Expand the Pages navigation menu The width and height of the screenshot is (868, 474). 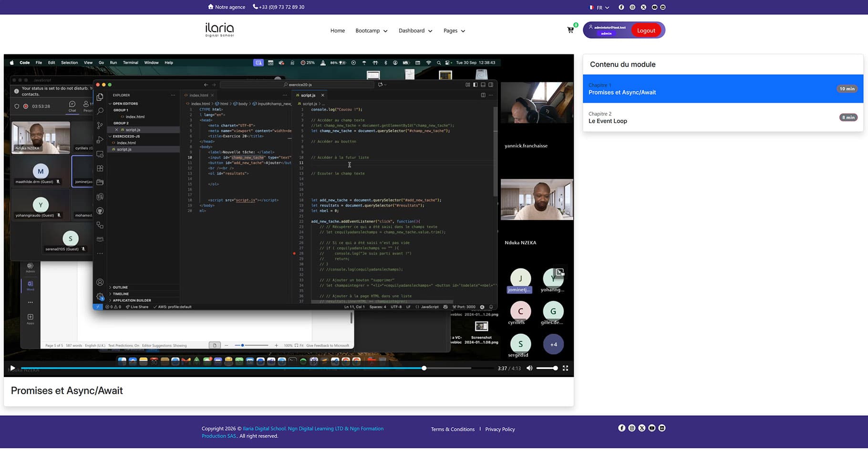click(x=454, y=31)
